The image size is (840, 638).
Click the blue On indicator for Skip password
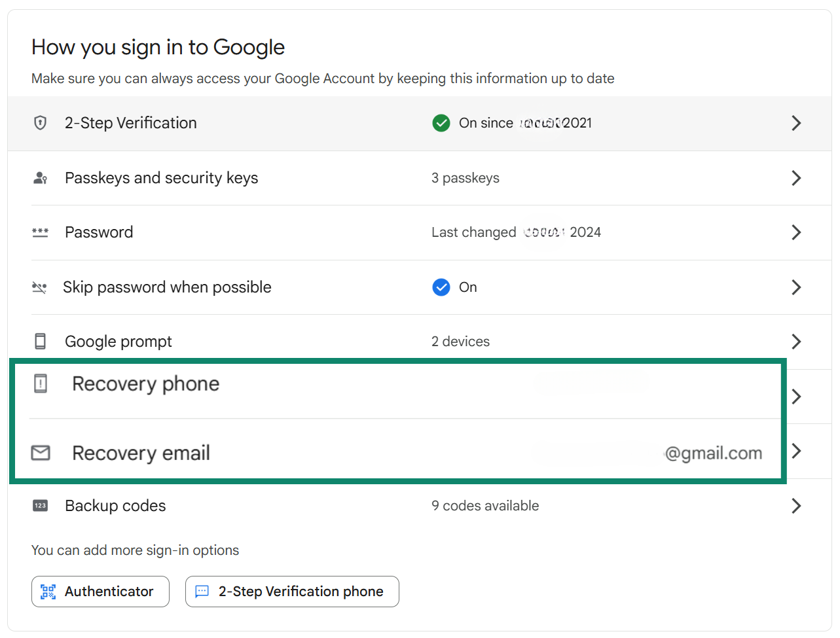coord(441,287)
